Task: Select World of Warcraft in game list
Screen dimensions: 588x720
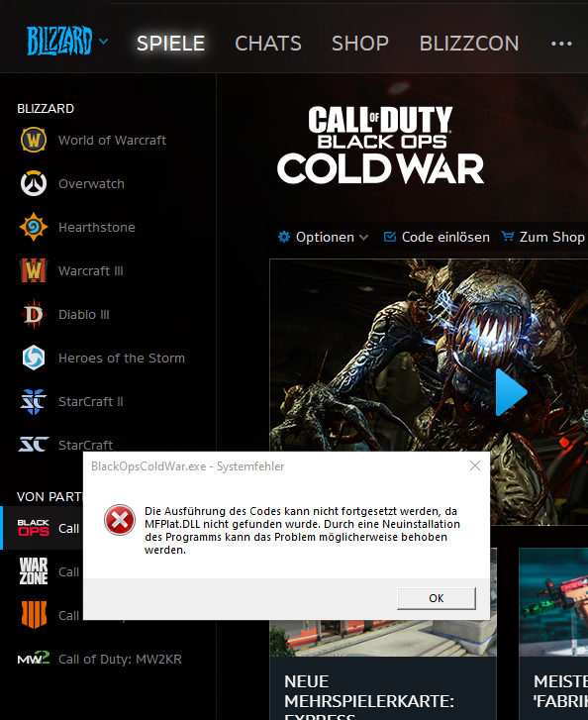Action: (x=112, y=140)
